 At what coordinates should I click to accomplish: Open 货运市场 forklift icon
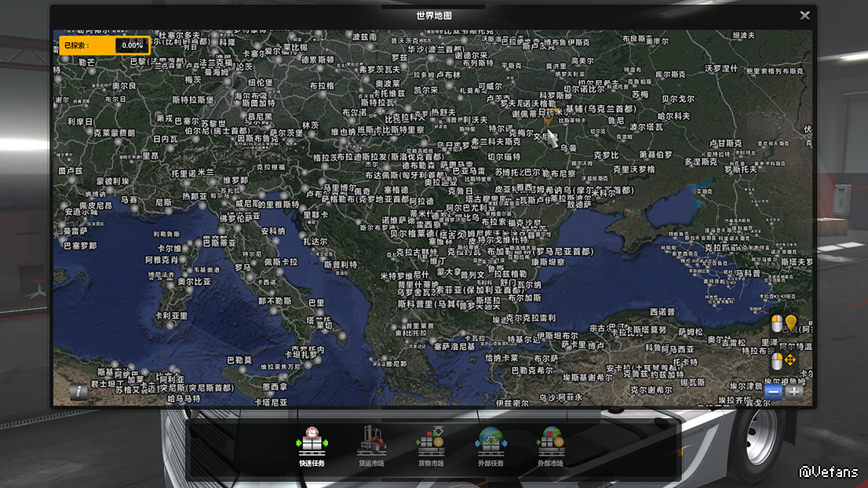[370, 444]
